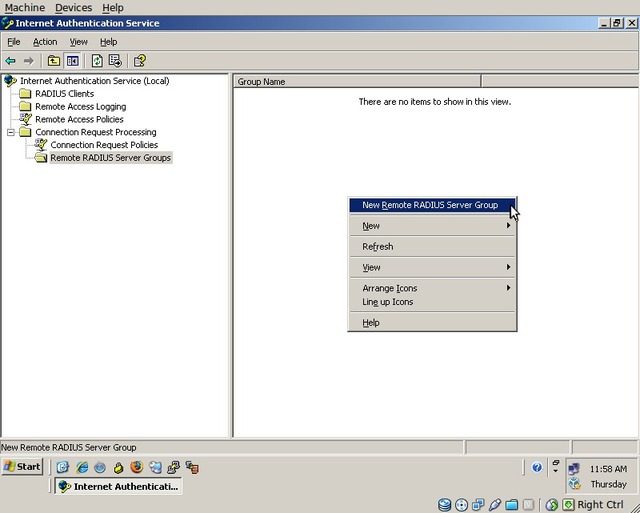The width and height of the screenshot is (640, 513).
Task: Choose New Remote RADIUS Server Group
Action: click(x=430, y=205)
